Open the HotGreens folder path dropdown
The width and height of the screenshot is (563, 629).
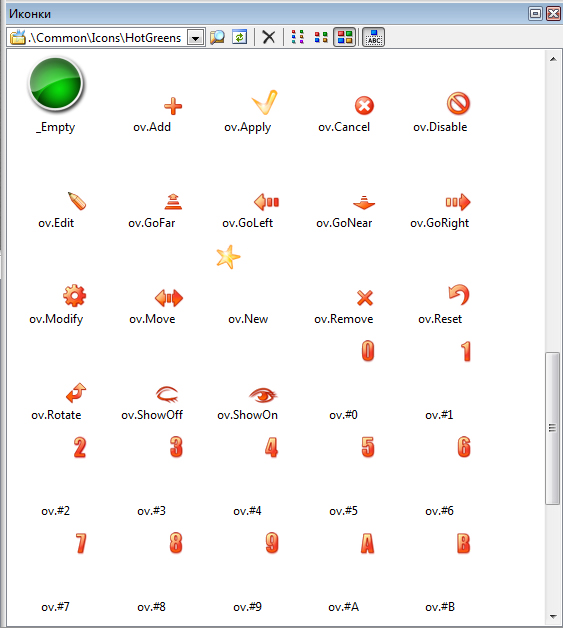[x=195, y=38]
